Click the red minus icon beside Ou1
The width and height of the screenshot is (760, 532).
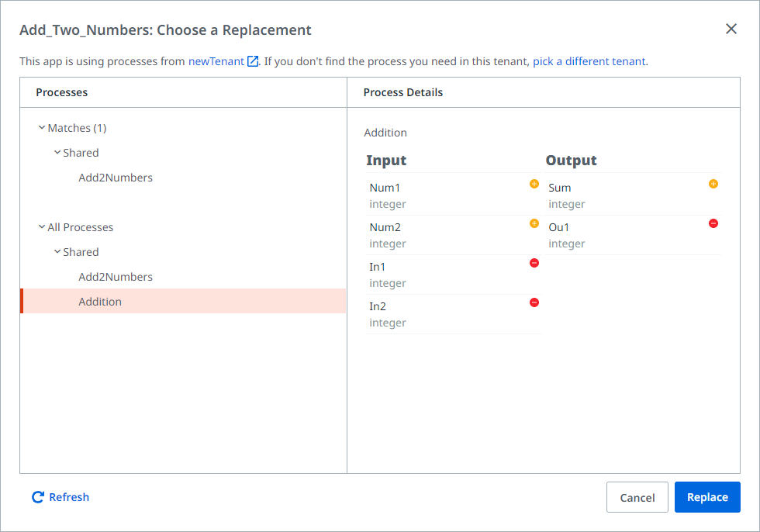[x=713, y=224]
